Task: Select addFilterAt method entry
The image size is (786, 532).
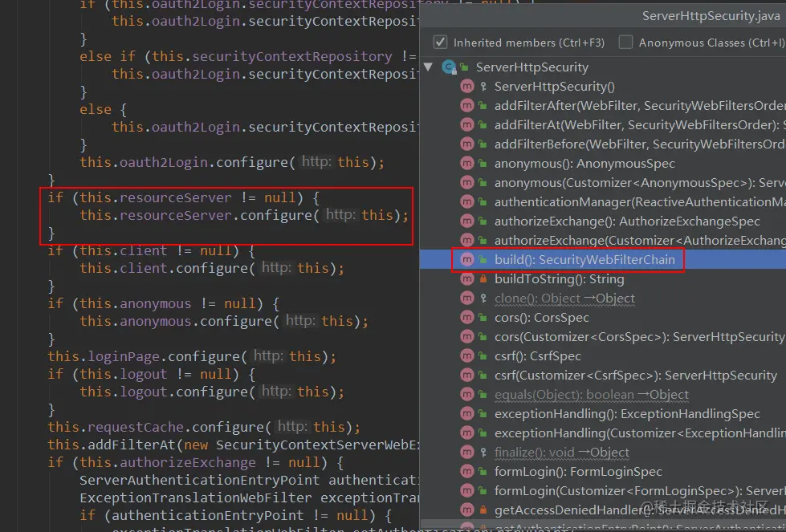Action: click(640, 124)
